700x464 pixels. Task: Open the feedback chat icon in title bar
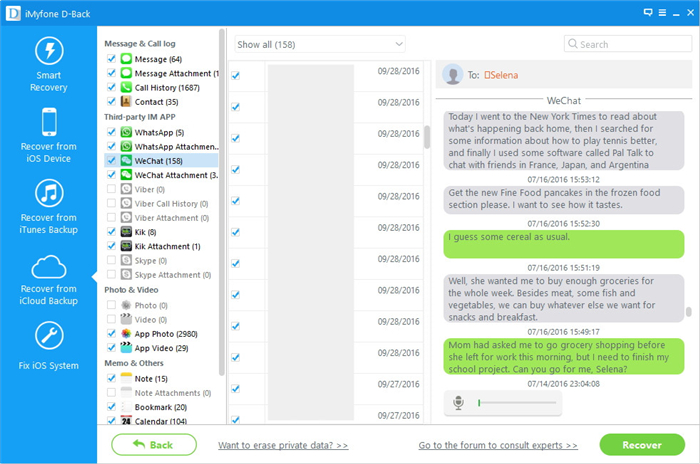[648, 13]
